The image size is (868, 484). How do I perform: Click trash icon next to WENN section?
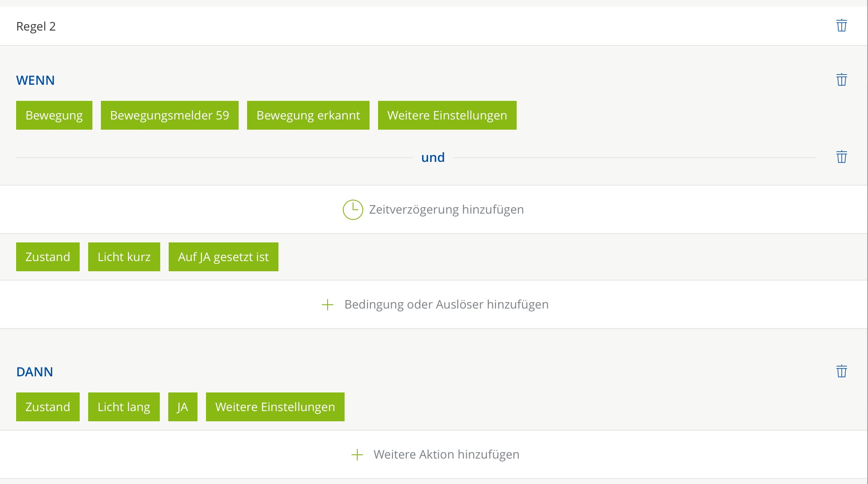tap(841, 80)
